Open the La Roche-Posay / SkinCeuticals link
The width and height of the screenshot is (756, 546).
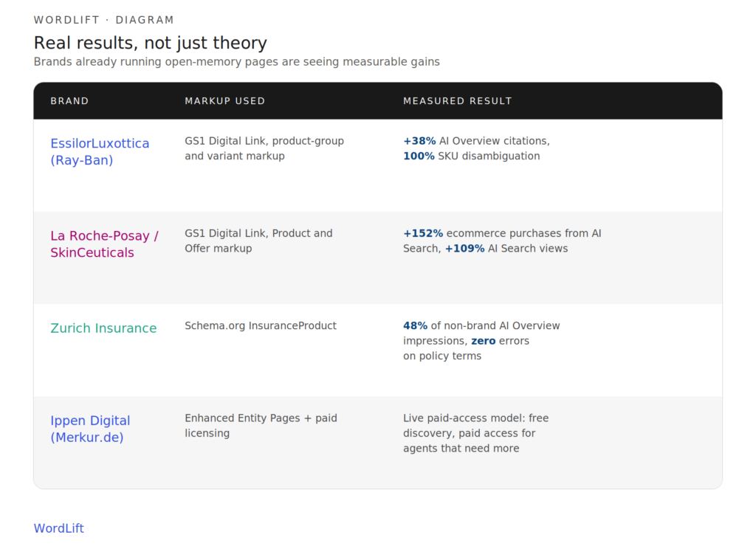(105, 244)
